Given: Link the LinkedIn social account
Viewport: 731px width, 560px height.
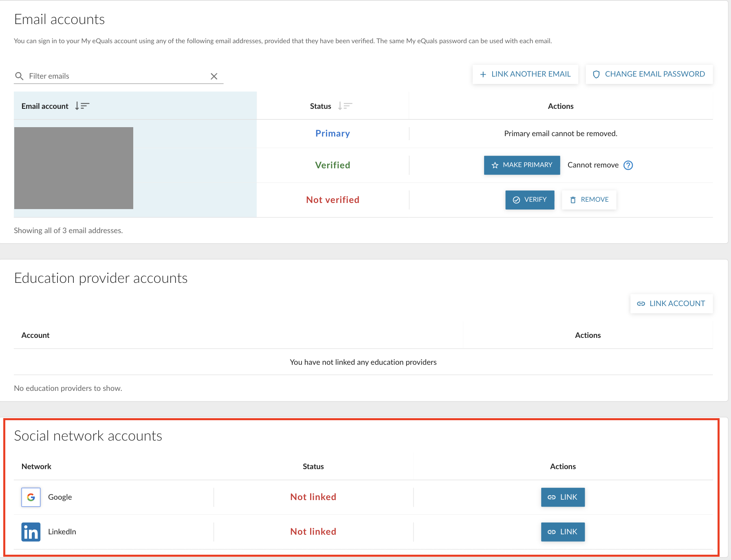Looking at the screenshot, I should coord(563,532).
